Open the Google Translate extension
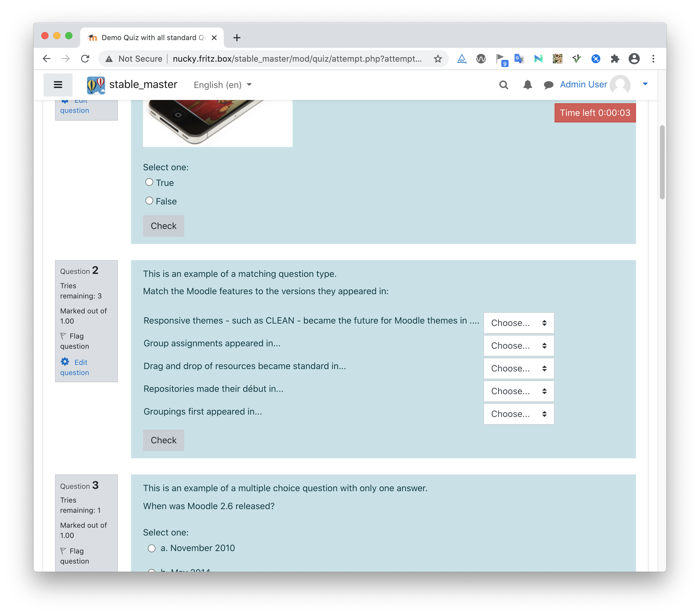 tap(519, 59)
